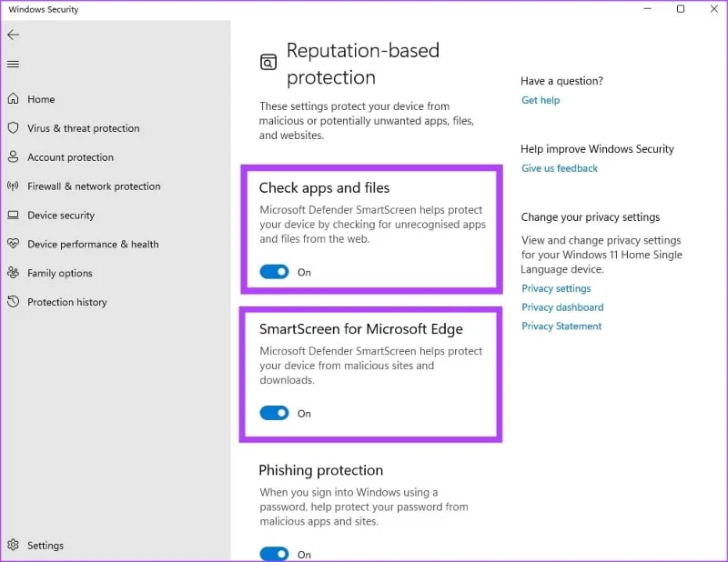Click the Protection history clock icon
728x562 pixels.
pyautogui.click(x=13, y=302)
